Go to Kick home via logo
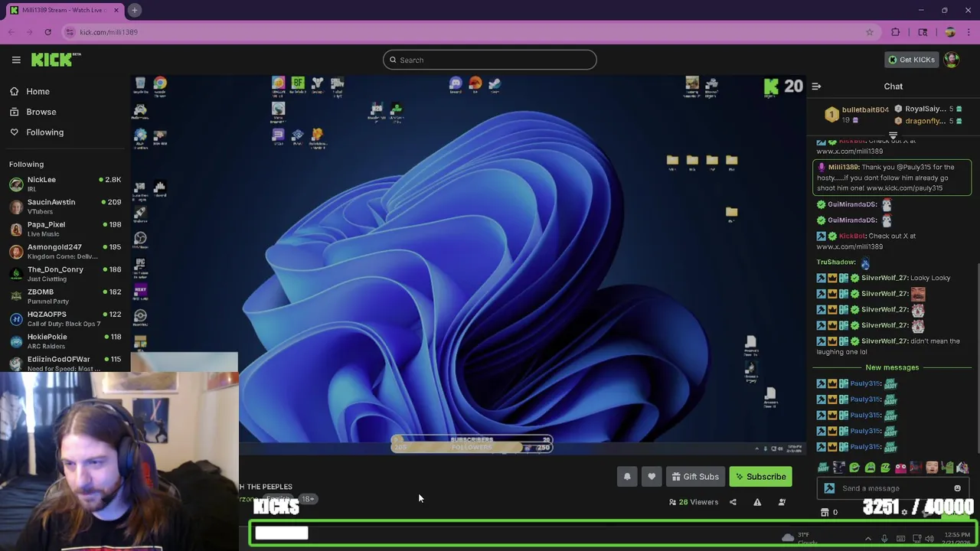The height and width of the screenshot is (551, 980). 56,60
